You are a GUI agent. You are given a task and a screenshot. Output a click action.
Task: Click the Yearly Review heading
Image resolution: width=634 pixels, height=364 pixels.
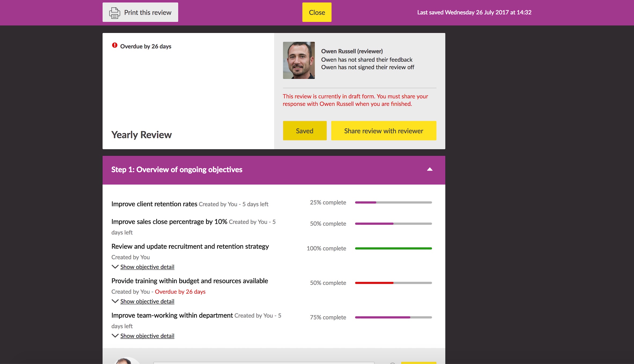pyautogui.click(x=141, y=135)
